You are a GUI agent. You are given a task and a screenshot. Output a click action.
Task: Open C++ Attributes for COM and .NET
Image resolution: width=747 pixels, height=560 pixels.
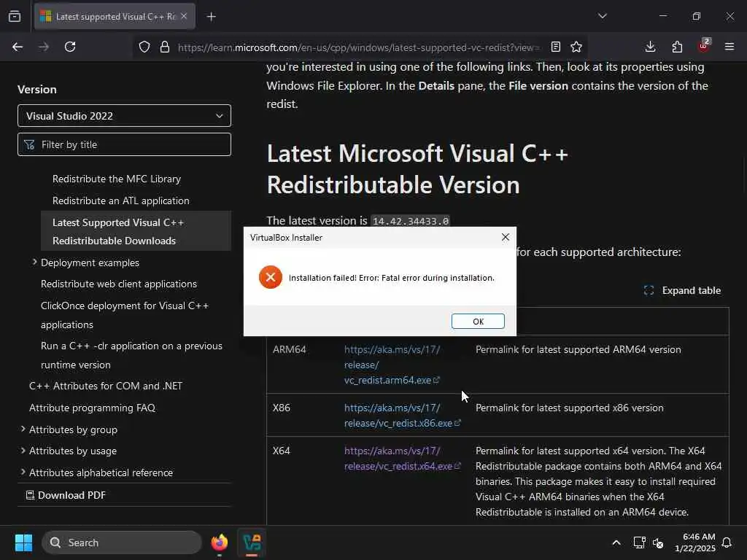tap(106, 386)
